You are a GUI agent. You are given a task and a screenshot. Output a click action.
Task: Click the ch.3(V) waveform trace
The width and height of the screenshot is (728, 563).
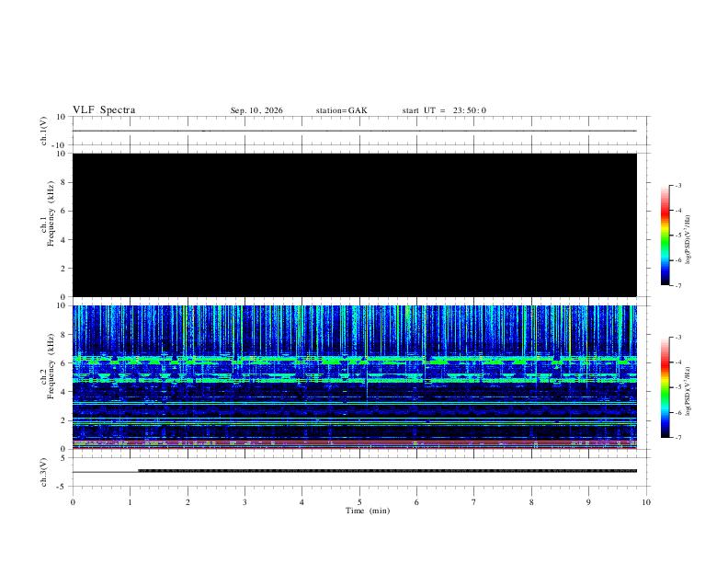click(355, 471)
